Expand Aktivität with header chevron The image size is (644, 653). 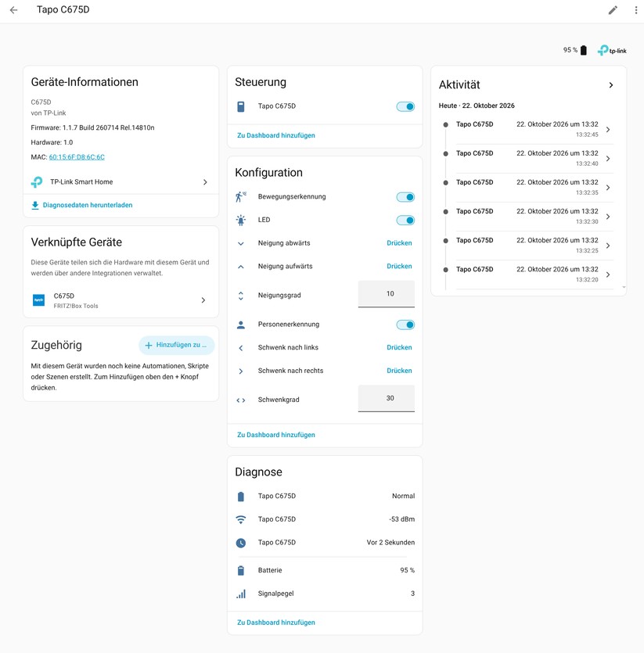click(610, 85)
